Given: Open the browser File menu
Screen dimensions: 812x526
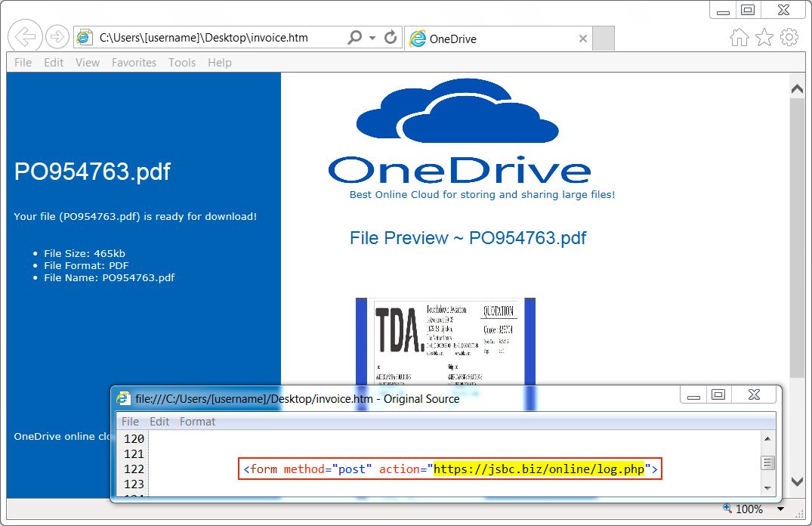Looking at the screenshot, I should click(x=23, y=63).
